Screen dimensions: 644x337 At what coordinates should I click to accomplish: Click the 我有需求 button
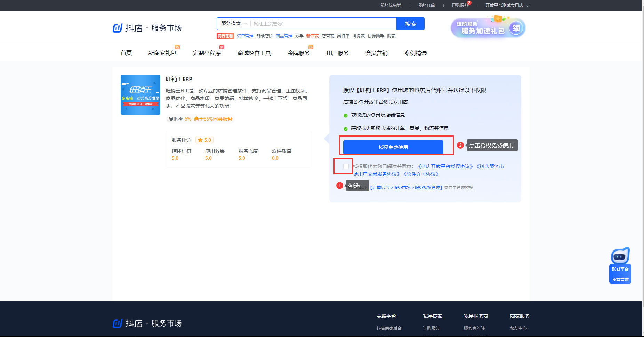[x=620, y=279]
